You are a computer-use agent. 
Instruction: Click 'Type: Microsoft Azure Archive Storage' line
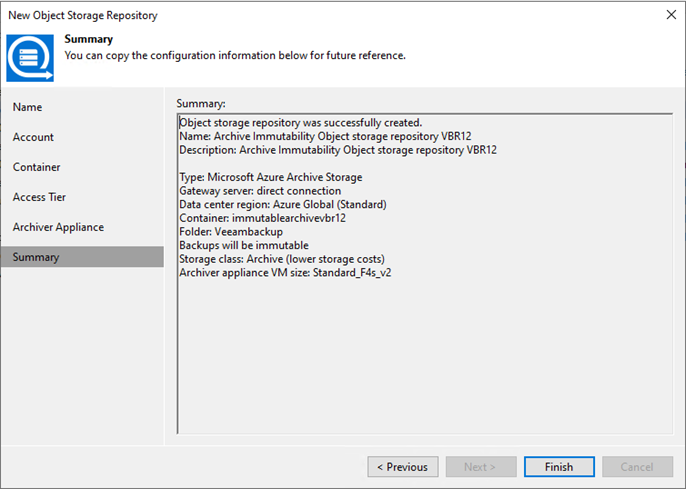point(271,177)
